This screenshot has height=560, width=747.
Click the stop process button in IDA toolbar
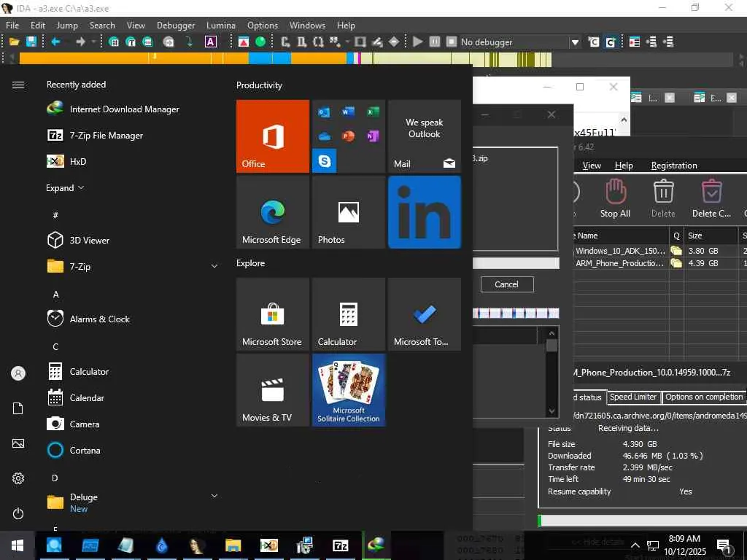(x=451, y=42)
